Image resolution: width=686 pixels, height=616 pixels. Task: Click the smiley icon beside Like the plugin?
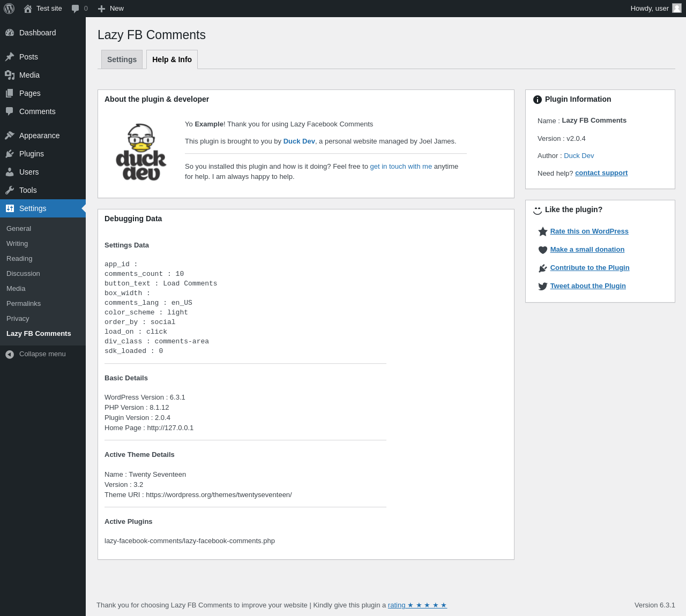click(x=538, y=210)
